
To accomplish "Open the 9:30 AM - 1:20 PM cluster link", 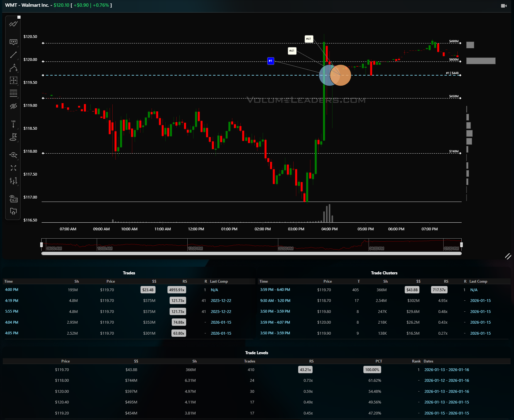I will (x=275, y=301).
